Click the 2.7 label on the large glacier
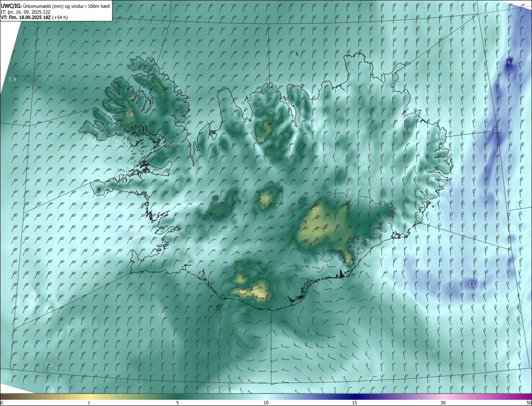 [x=315, y=211]
